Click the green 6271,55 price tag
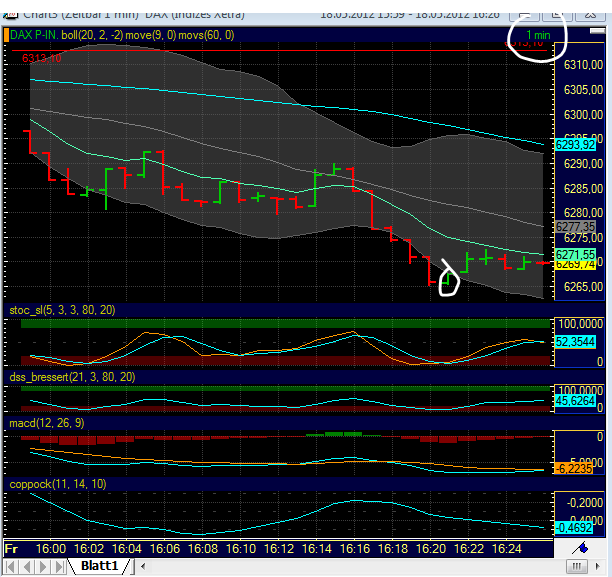Screen dimensions: 612x577 575,255
